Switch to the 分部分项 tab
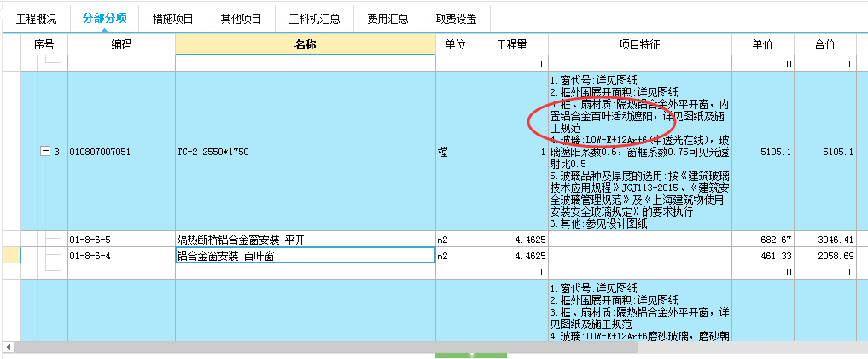 [x=105, y=18]
